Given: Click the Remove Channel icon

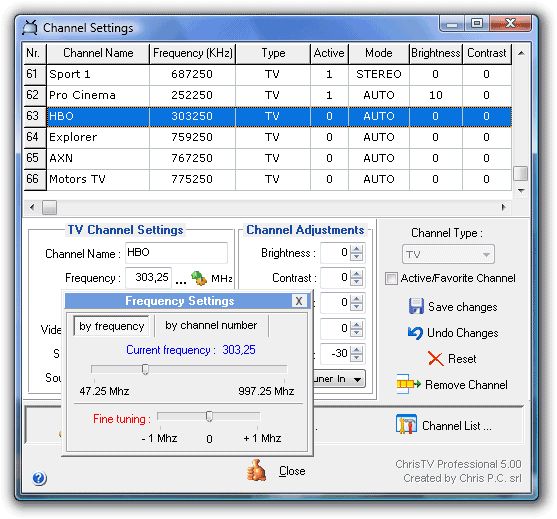Looking at the screenshot, I should pos(408,384).
